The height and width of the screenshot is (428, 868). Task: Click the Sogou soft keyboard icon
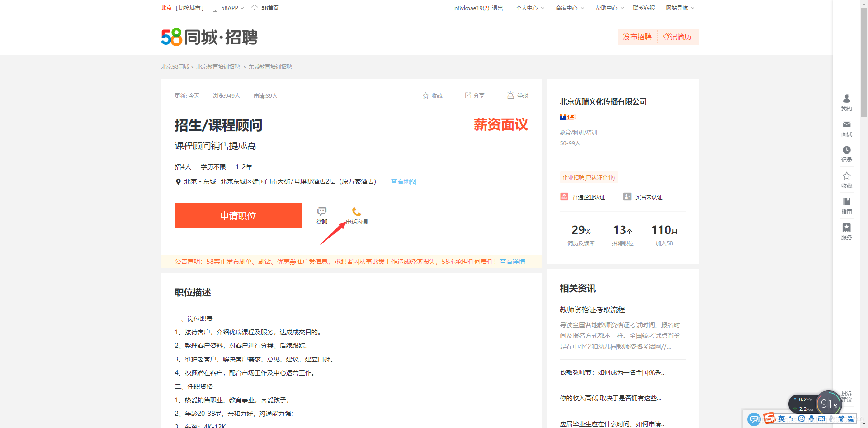[821, 418]
